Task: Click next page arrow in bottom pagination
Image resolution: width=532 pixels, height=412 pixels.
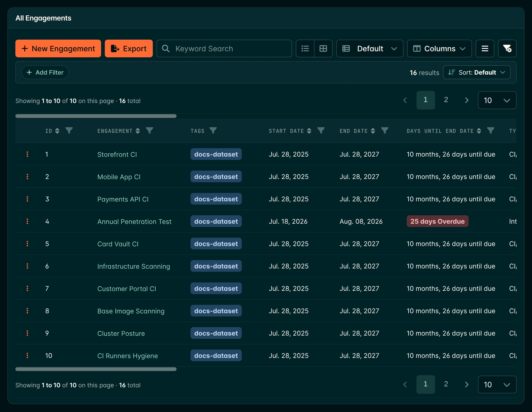Action: click(x=467, y=385)
